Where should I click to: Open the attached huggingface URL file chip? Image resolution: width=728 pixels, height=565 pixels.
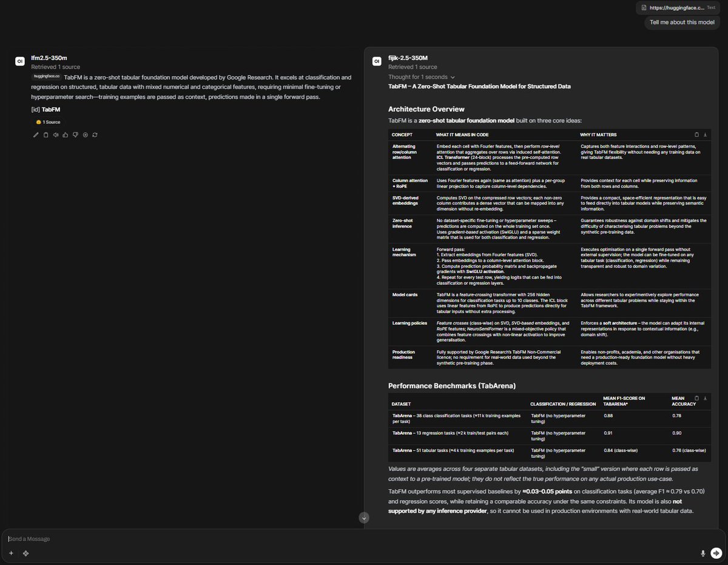pyautogui.click(x=679, y=8)
